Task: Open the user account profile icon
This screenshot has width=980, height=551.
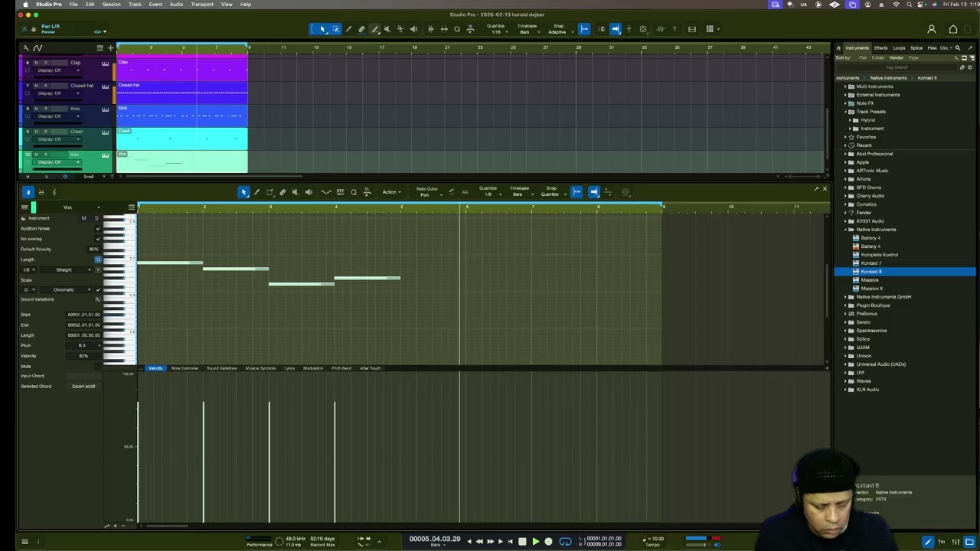Action: (x=932, y=29)
